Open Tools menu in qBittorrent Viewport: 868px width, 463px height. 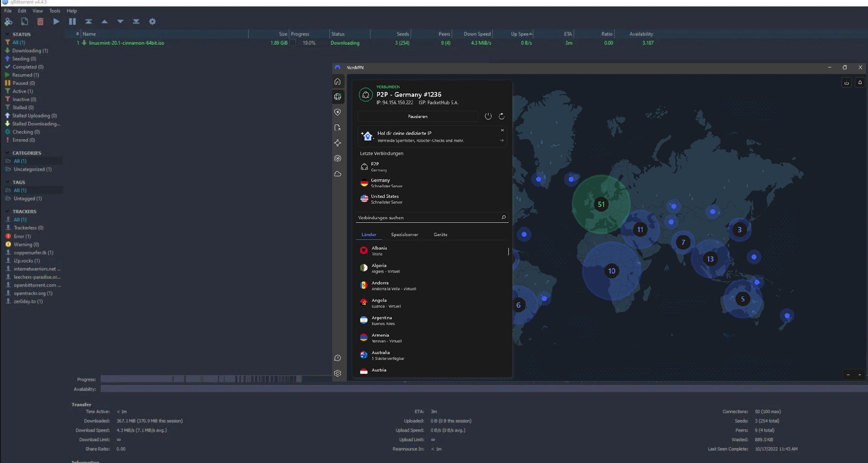55,11
